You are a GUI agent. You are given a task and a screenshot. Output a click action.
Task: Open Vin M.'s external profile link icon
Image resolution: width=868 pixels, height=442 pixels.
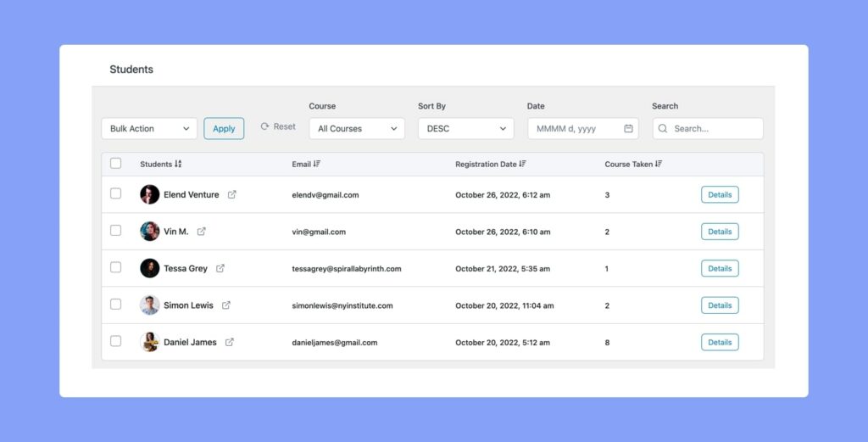(x=202, y=232)
